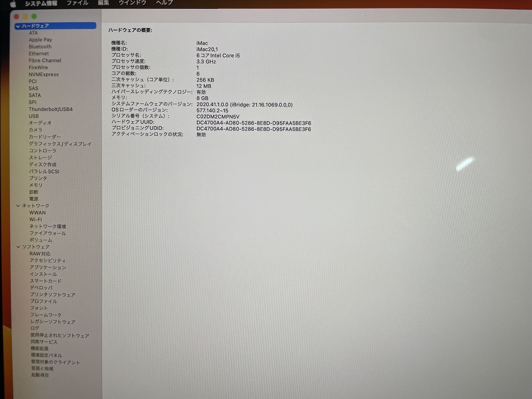This screenshot has height=399, width=532.
Task: Select 管理対象のクライアント in the sidebar
Action: (56, 363)
